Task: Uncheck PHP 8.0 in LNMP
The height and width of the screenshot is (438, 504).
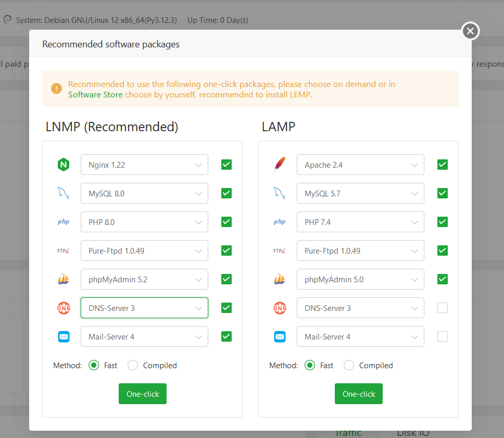Action: (x=226, y=222)
